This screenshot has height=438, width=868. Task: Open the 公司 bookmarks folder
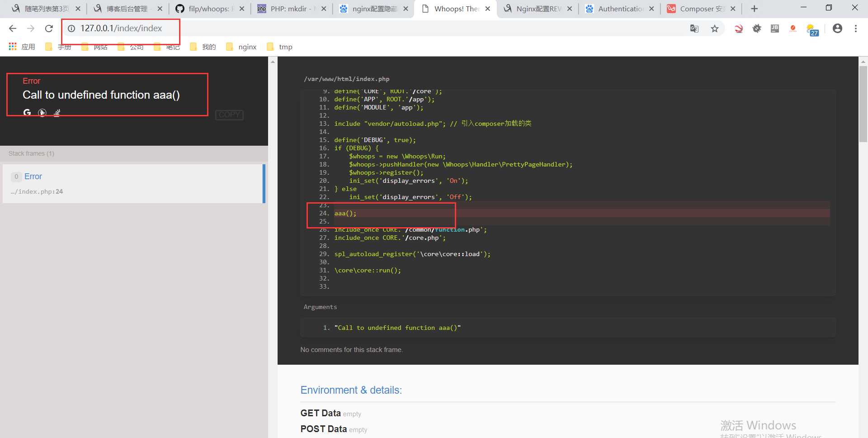[x=130, y=47]
